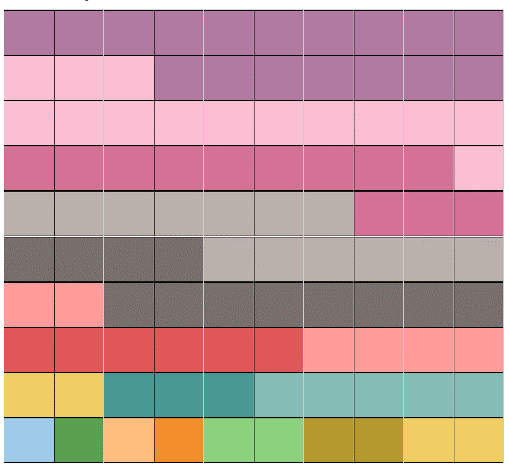Click the leftmost salmon square above the red row
This screenshot has height=468, width=509.
29,305
